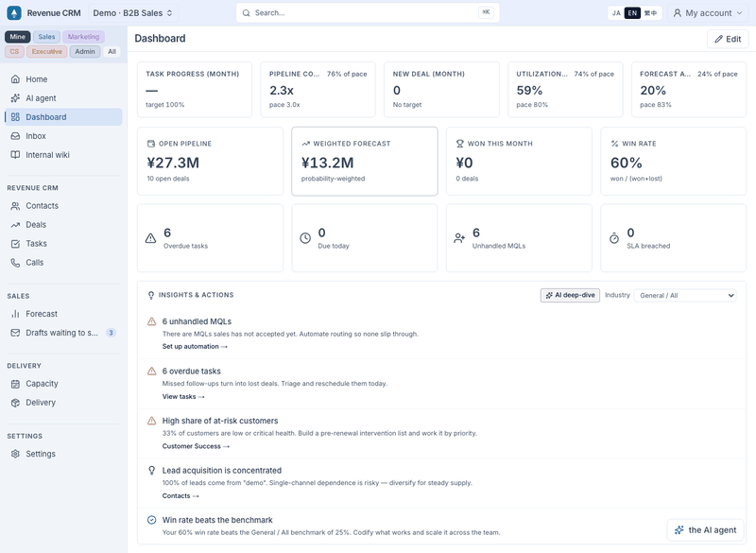This screenshot has height=553, width=756.
Task: Click the SLA breached stopwatch icon
Action: click(613, 238)
